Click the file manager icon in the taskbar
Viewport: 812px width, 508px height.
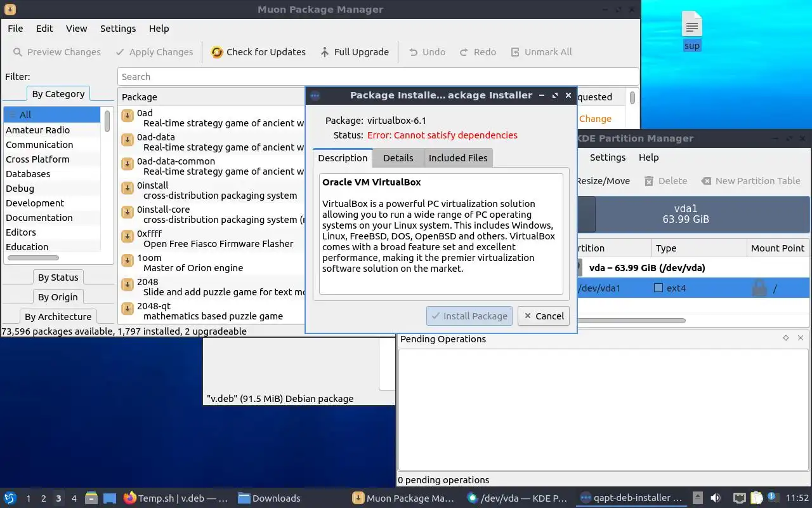click(x=91, y=498)
